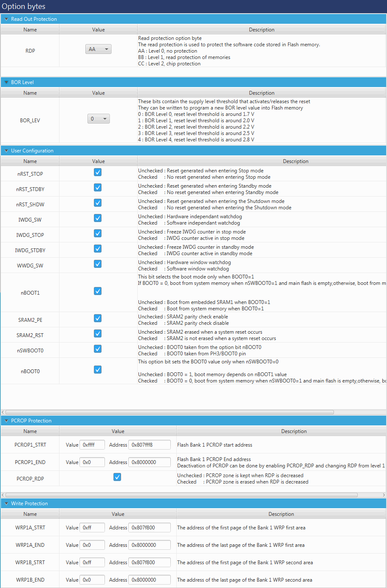Viewport: 387px width, 588px height.
Task: Toggle the SRAM2_PE checkbox
Action: pos(98,318)
